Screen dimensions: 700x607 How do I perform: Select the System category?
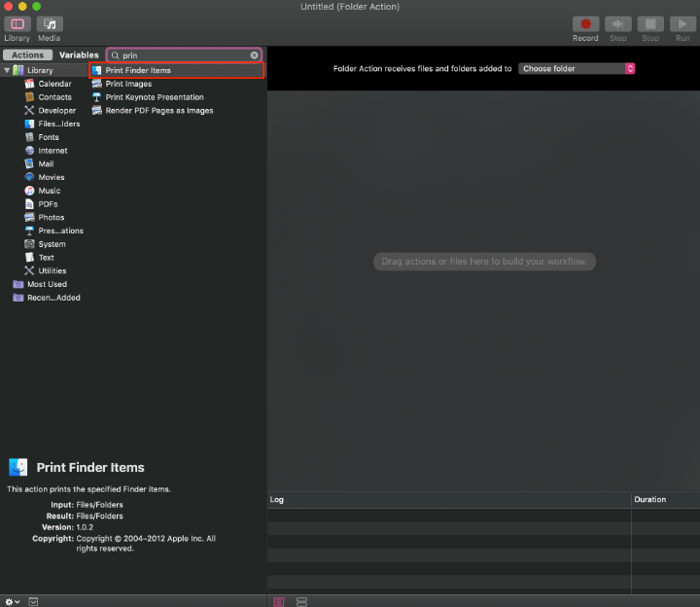[45, 244]
